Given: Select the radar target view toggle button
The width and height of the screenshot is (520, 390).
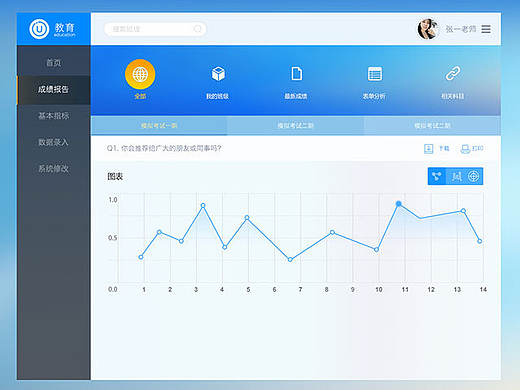Looking at the screenshot, I should click(x=474, y=176).
